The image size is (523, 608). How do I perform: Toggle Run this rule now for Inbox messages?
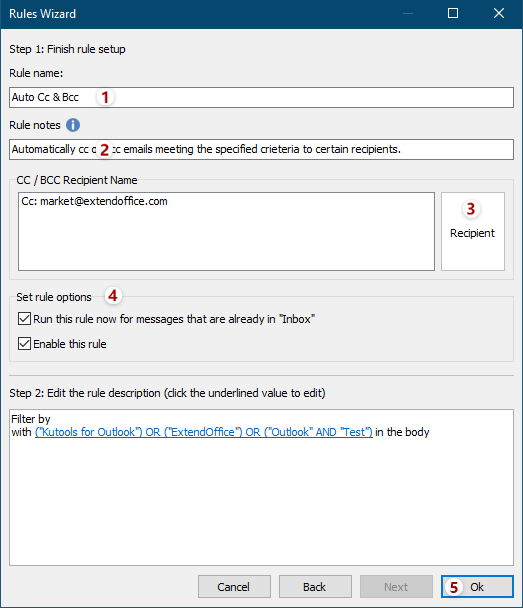tap(24, 319)
